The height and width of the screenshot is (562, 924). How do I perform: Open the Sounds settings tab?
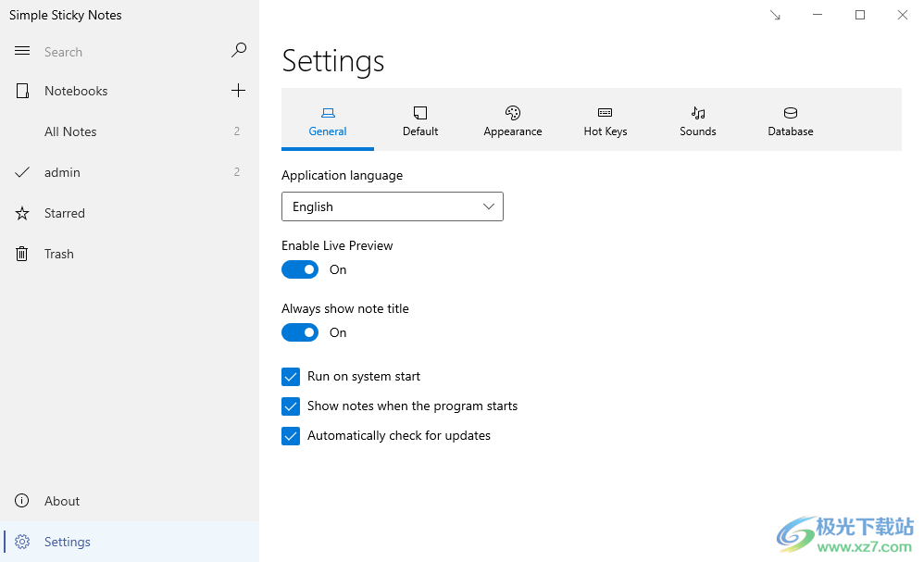(698, 120)
